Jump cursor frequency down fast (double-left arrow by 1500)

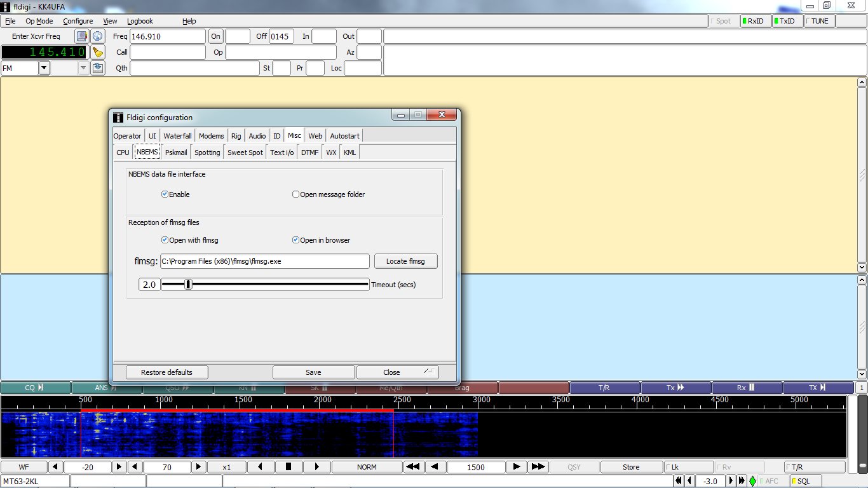tap(413, 466)
